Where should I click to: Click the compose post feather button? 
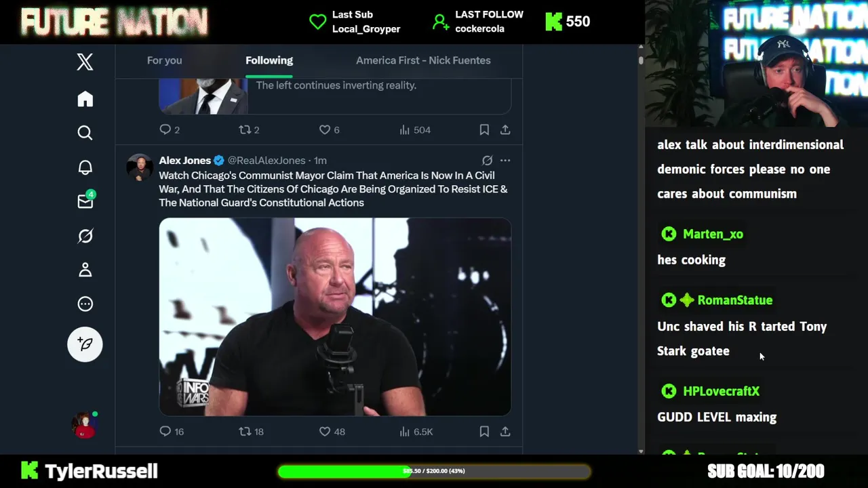pyautogui.click(x=85, y=344)
